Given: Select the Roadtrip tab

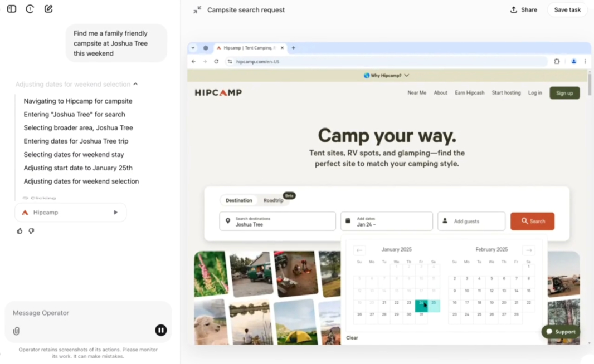Looking at the screenshot, I should pyautogui.click(x=273, y=200).
